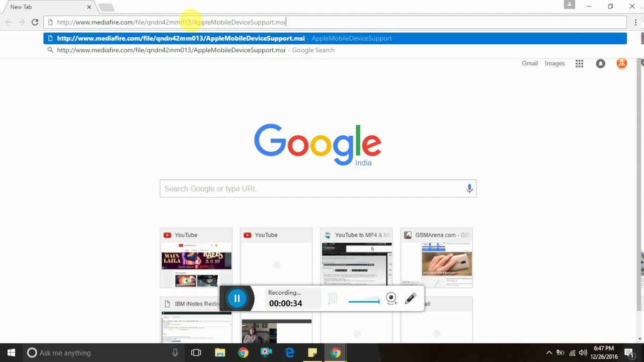Screen dimensions: 644x362
Task: Open the Google apps grid
Action: click(x=580, y=63)
